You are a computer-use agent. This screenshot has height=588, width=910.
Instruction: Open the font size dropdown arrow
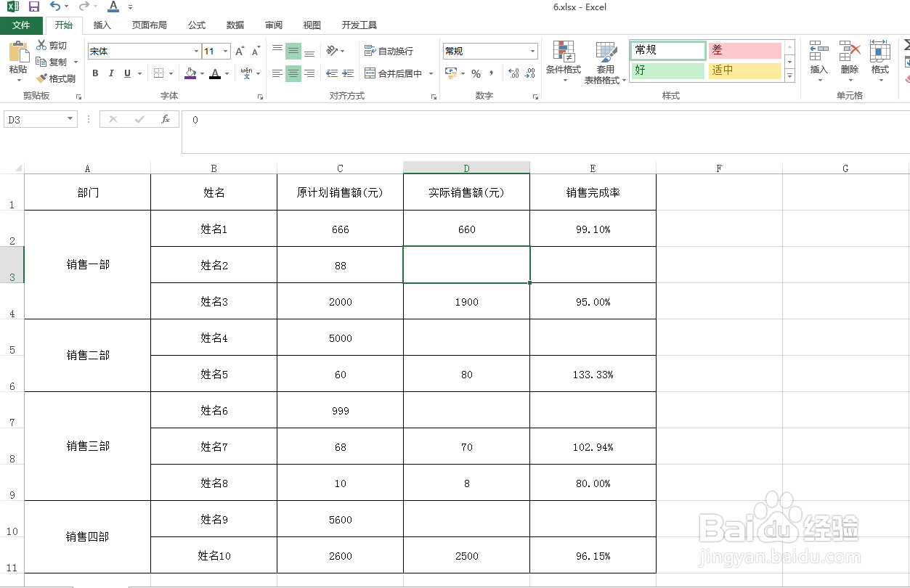point(226,51)
